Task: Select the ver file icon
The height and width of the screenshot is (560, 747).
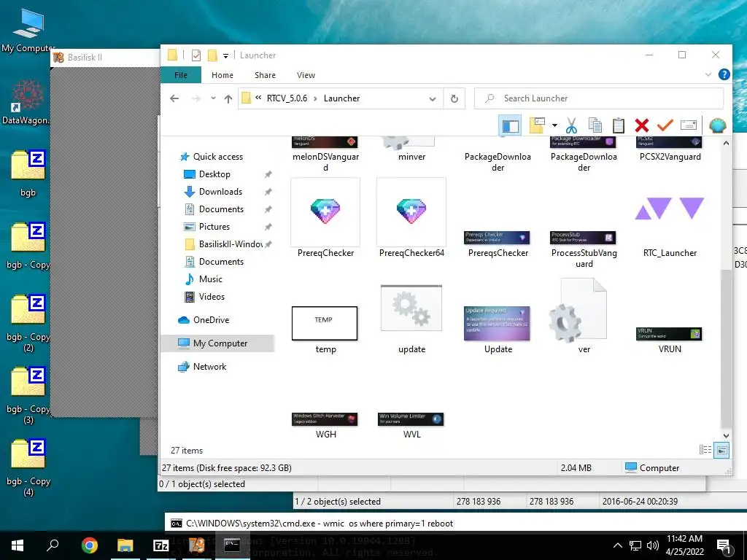Action: pos(578,311)
